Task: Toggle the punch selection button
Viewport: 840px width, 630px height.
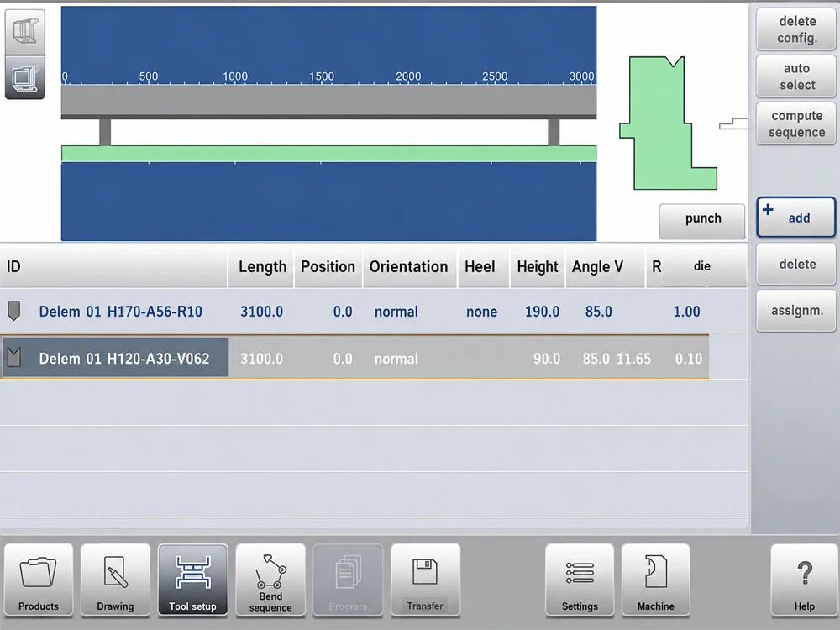Action: 702,218
